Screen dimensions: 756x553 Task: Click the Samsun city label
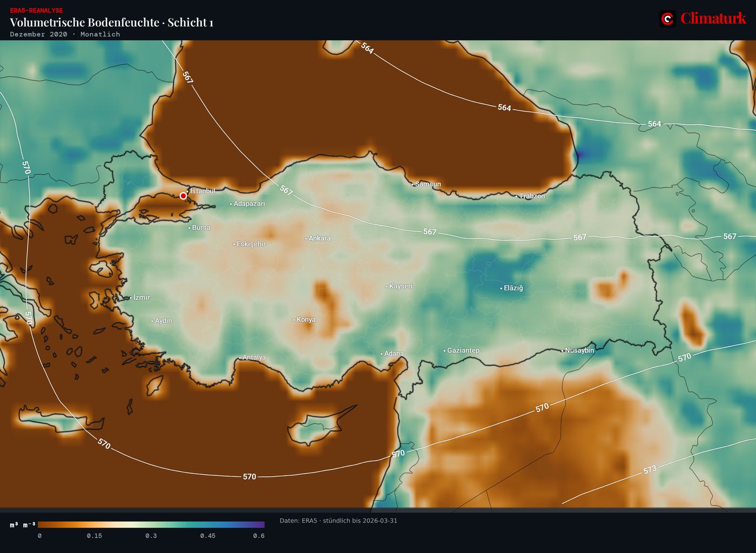(x=428, y=184)
